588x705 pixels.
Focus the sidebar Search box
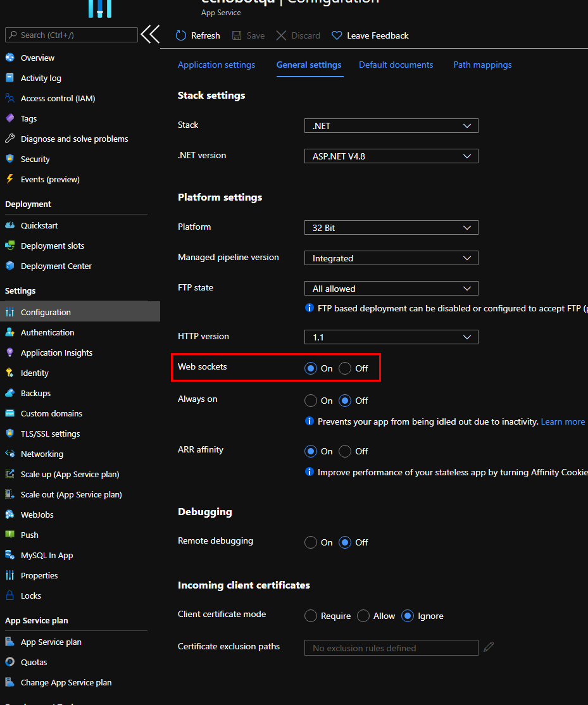coord(72,35)
